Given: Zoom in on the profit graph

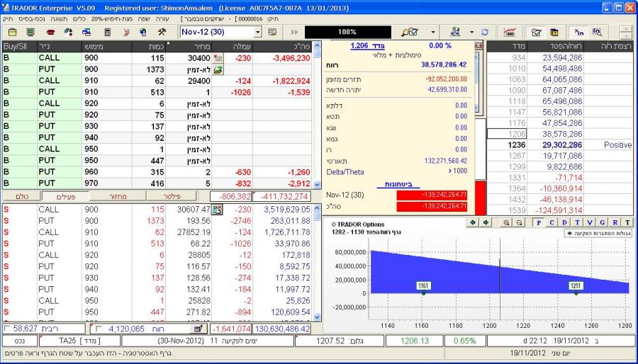Looking at the screenshot, I should click(x=508, y=222).
